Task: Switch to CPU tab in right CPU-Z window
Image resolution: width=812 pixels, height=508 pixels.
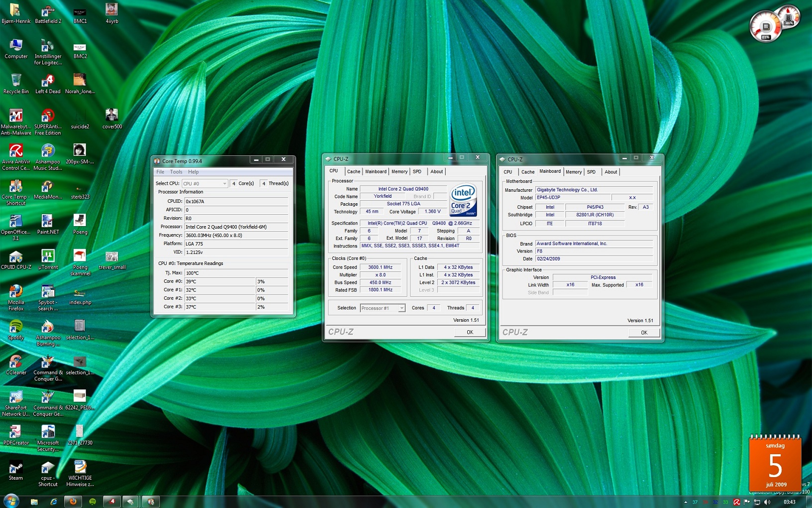Action: tap(508, 172)
